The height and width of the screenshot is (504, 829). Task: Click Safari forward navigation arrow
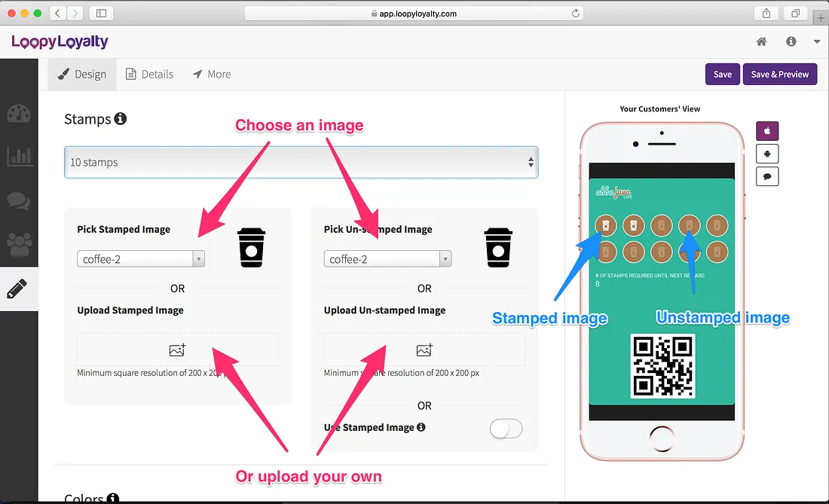click(75, 14)
